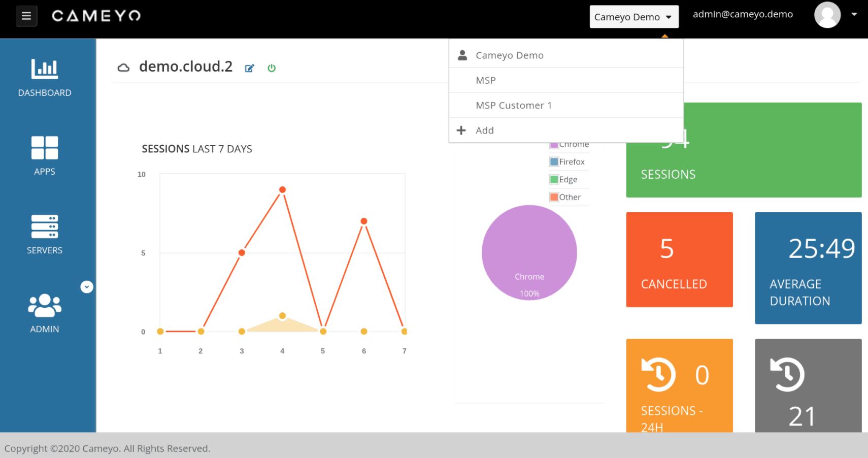Open the Cameyo Demo company dropdown
The height and width of the screenshot is (458, 868).
[634, 17]
